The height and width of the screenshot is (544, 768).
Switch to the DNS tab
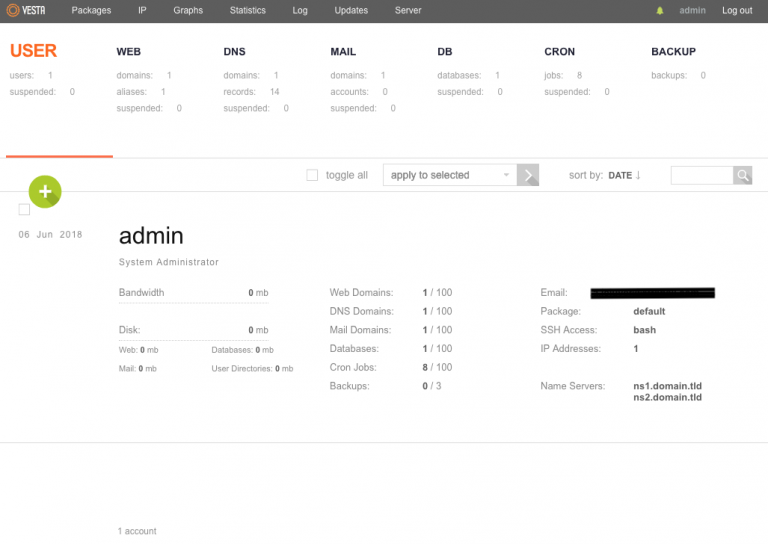click(234, 51)
